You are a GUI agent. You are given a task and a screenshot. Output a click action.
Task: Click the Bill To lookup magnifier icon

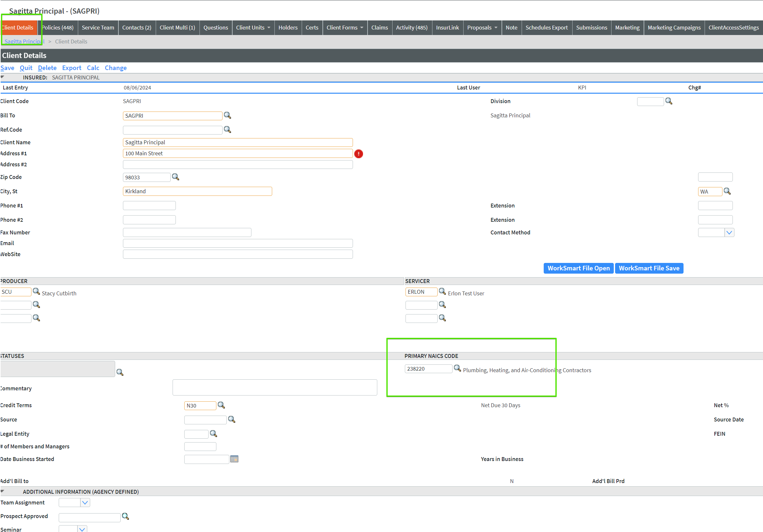click(227, 115)
